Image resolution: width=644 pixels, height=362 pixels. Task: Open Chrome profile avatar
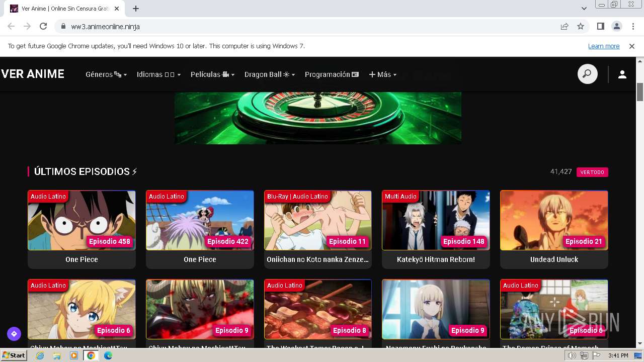(x=616, y=26)
